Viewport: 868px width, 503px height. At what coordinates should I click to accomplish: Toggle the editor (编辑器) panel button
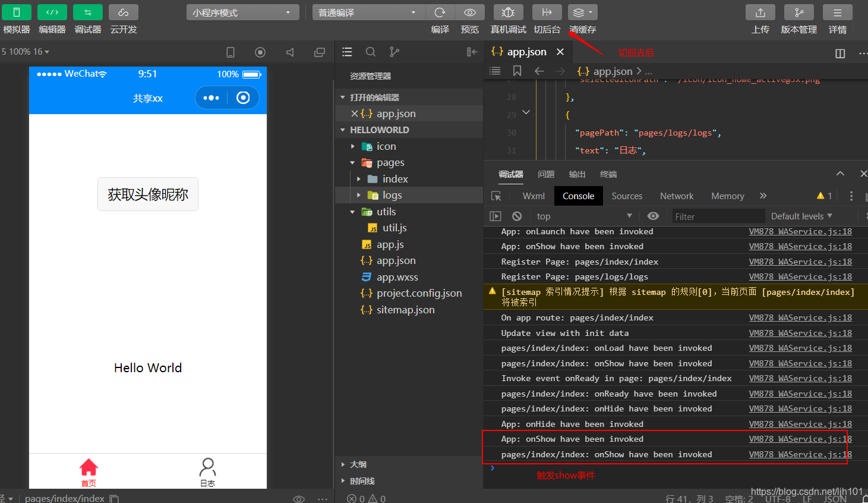[x=52, y=12]
